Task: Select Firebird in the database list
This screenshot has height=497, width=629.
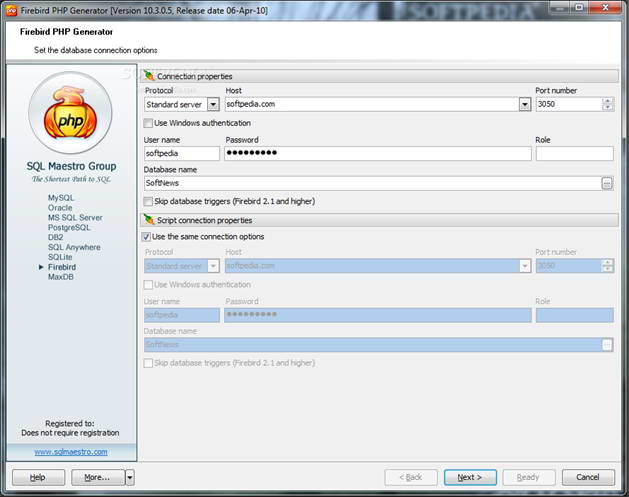Action: [62, 267]
